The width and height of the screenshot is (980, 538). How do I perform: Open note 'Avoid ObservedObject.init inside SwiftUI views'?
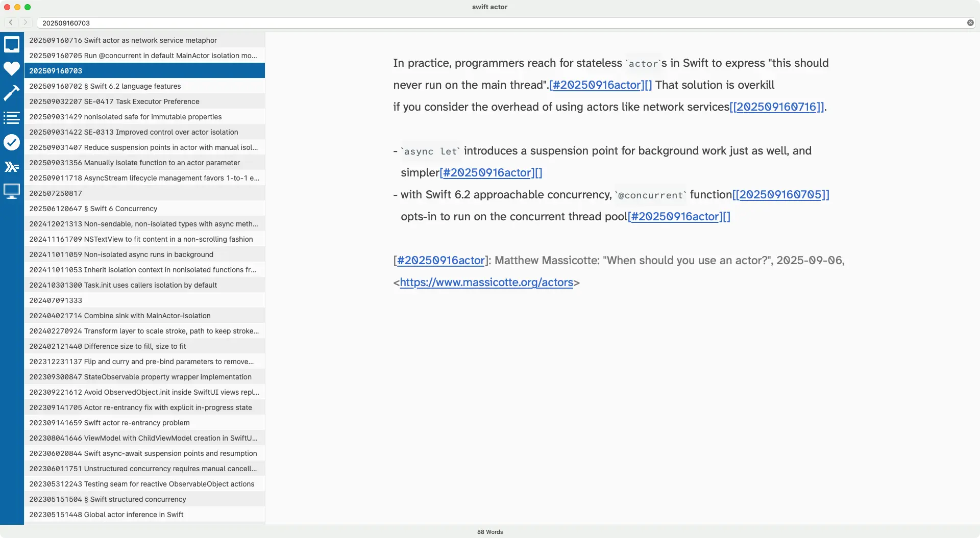(x=144, y=392)
